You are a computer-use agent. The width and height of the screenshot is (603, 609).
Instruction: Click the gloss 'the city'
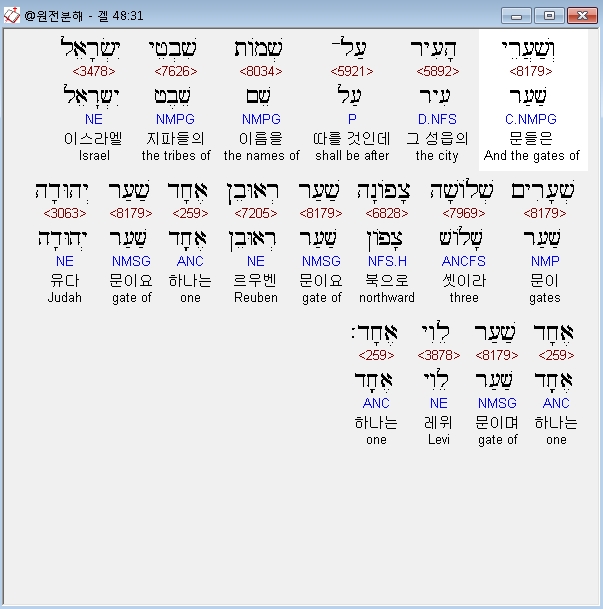(x=437, y=156)
